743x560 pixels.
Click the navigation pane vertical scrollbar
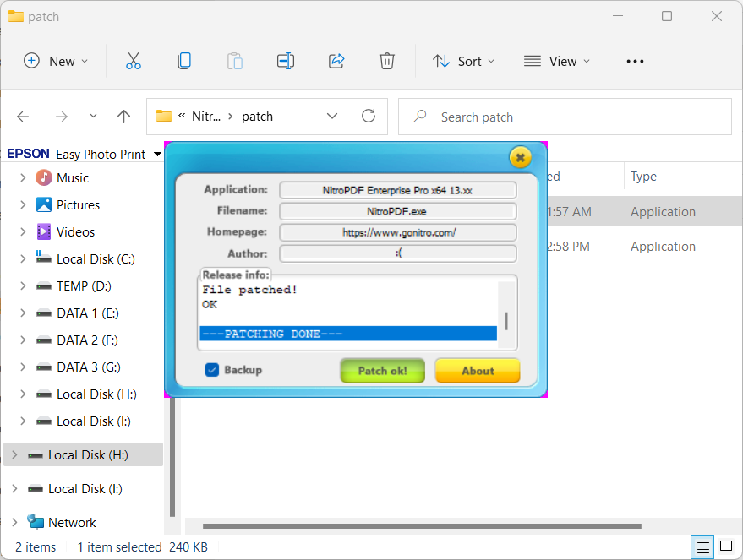172,457
